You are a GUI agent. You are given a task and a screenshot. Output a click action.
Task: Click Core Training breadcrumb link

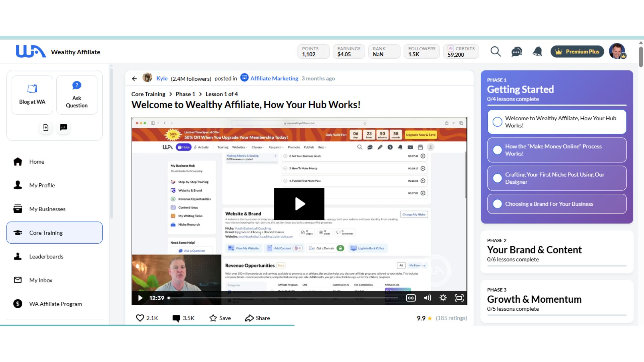[148, 94]
